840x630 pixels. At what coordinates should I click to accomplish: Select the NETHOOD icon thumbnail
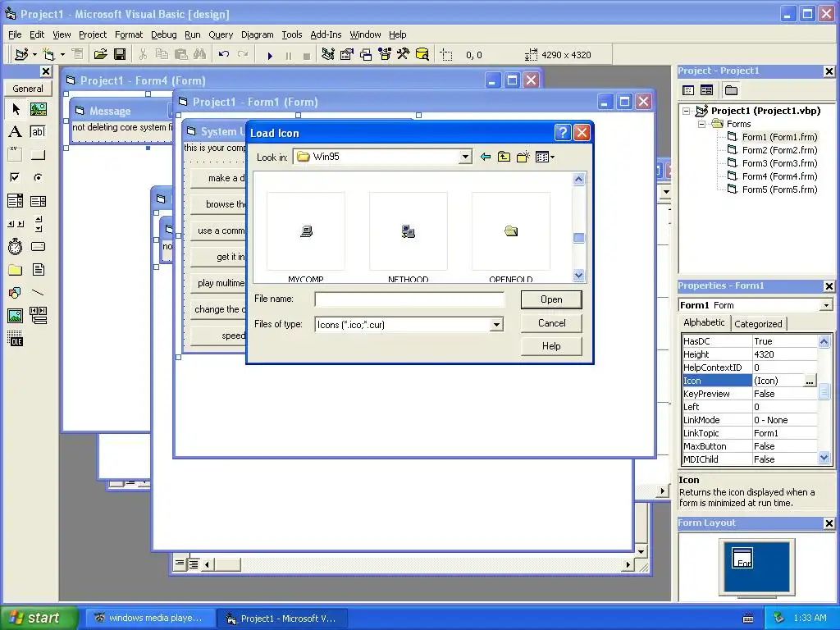(x=409, y=231)
